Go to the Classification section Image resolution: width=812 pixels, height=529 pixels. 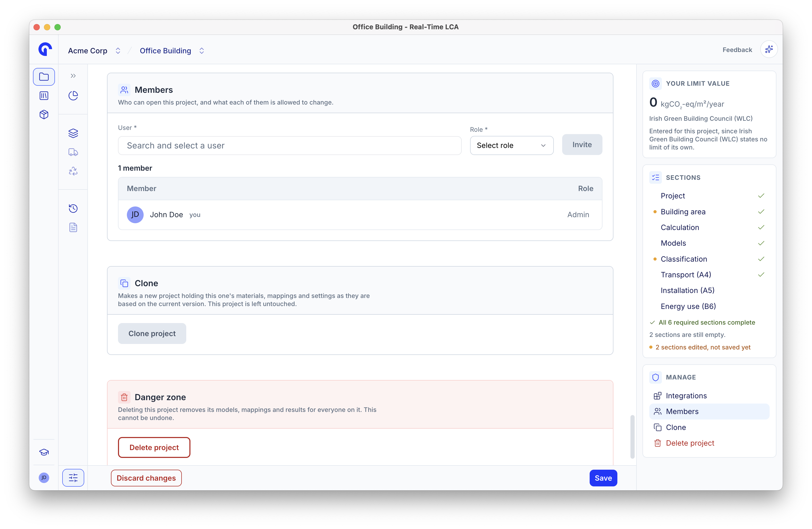coord(709,259)
